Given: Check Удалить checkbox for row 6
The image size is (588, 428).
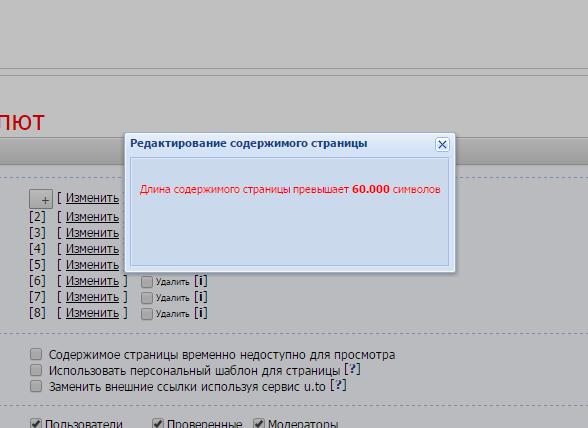Looking at the screenshot, I should [147, 282].
